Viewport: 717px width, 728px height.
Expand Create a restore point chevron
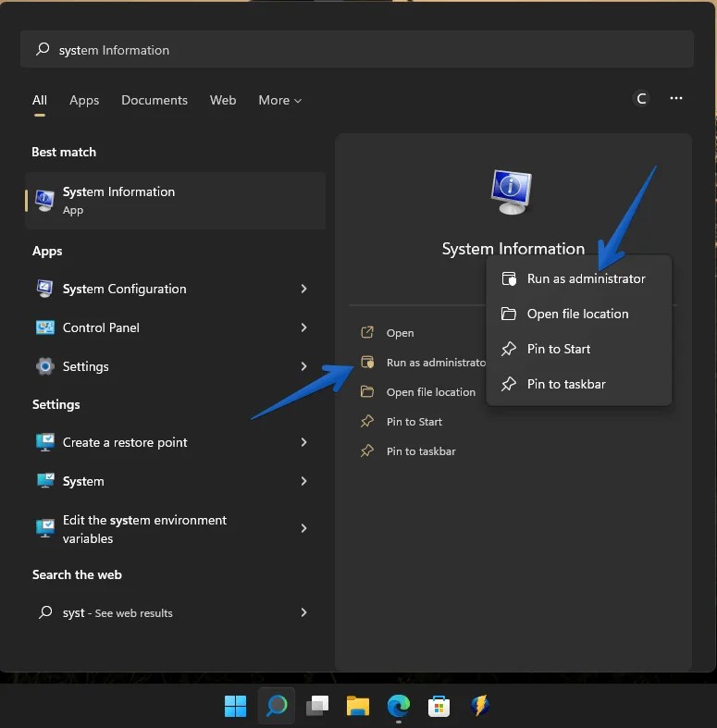point(303,442)
